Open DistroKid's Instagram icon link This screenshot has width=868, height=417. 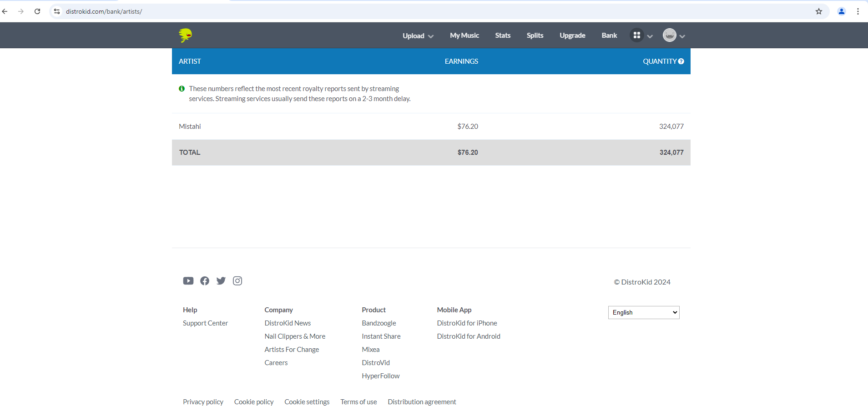(237, 281)
